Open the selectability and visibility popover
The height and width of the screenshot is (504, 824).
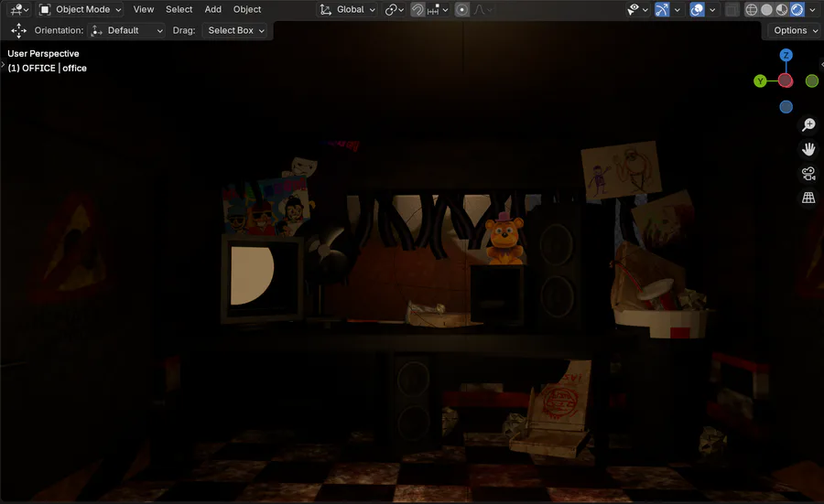click(x=638, y=9)
